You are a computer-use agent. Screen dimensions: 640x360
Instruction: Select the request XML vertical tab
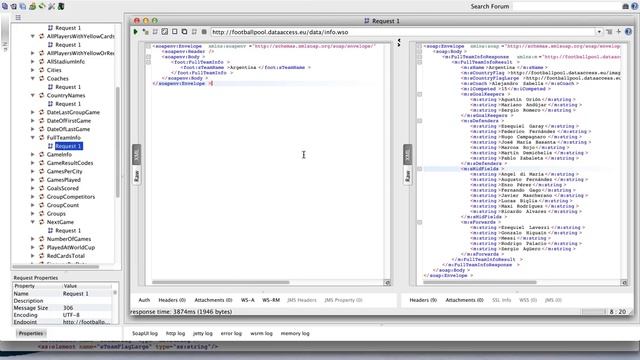(x=137, y=155)
